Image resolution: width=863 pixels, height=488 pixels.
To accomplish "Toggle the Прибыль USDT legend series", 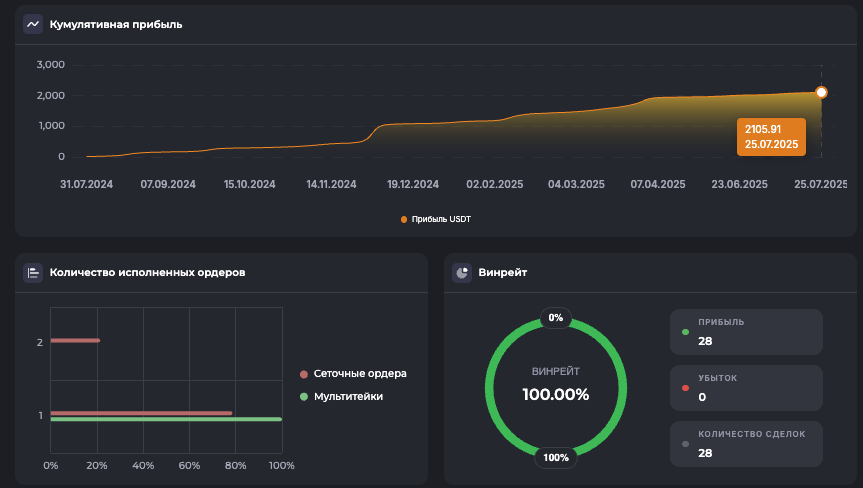I will point(435,219).
